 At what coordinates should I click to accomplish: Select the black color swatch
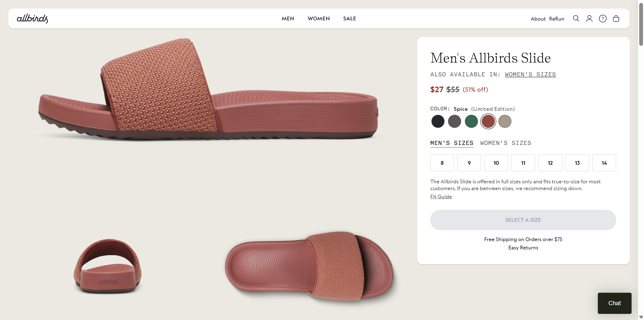pyautogui.click(x=438, y=121)
